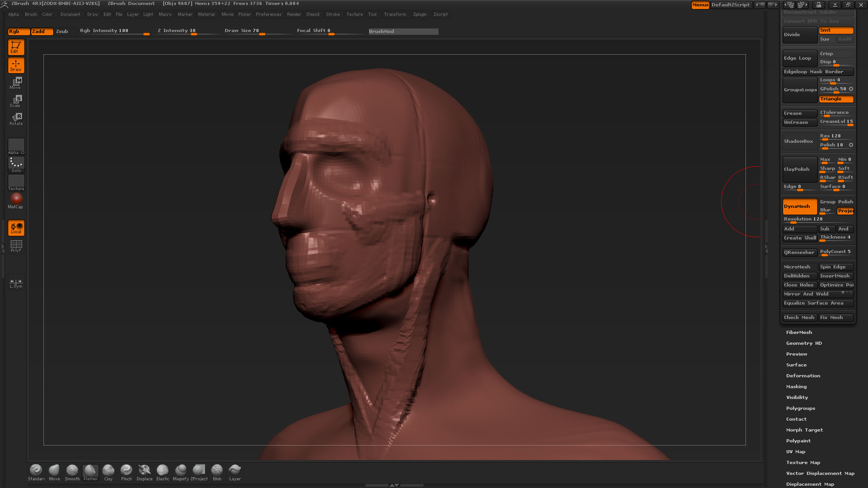Screen dimensions: 868x488
Task: Open the Stroke menu
Action: (332, 14)
